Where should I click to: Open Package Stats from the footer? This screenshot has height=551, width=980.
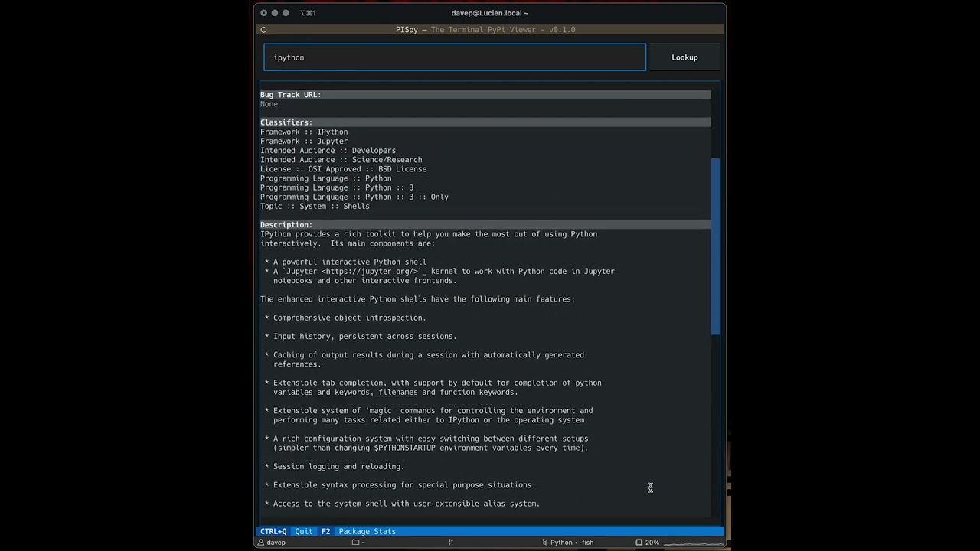(367, 531)
